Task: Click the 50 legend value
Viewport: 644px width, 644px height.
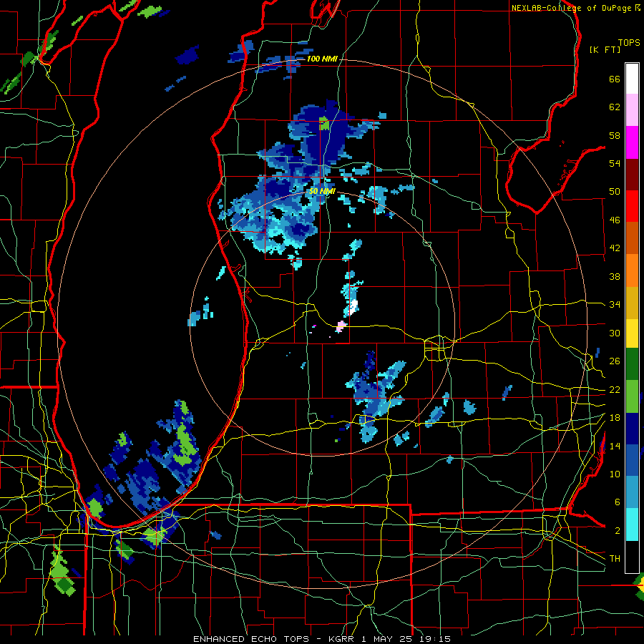Action: 615,192
